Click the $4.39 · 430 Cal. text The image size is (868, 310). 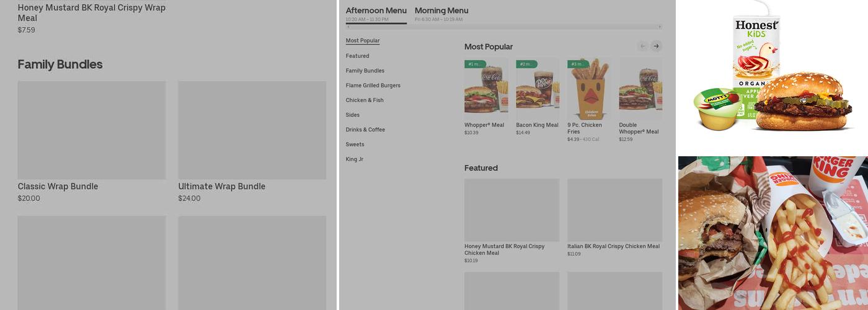[x=583, y=139]
